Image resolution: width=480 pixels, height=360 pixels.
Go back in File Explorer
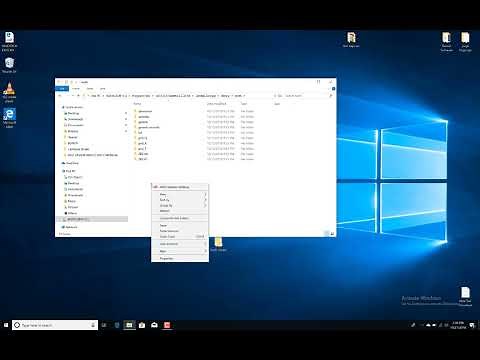point(60,96)
